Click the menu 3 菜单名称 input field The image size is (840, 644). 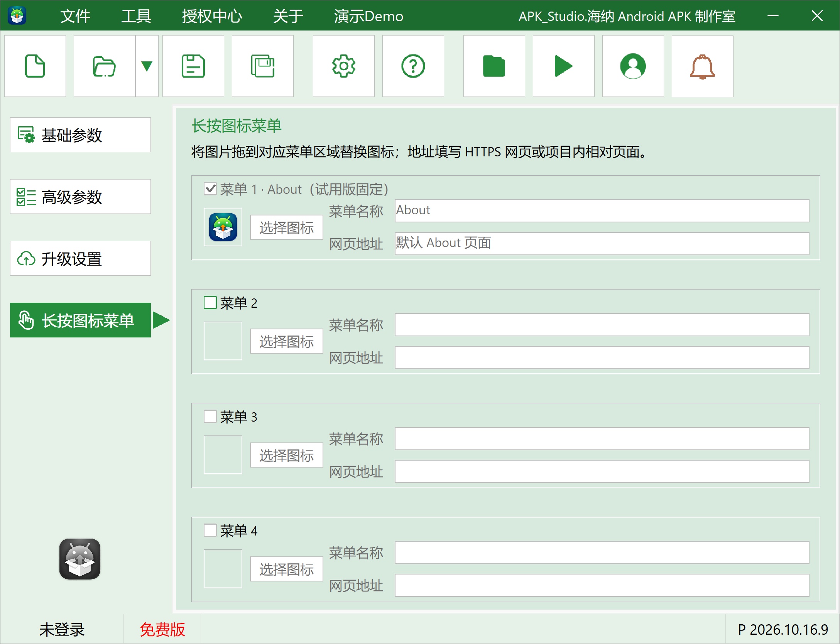602,439
